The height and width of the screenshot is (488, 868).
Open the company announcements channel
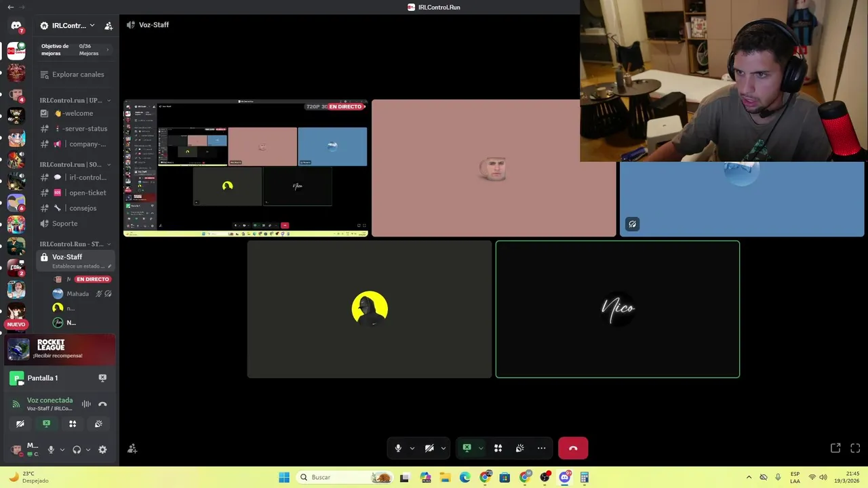[x=75, y=144]
